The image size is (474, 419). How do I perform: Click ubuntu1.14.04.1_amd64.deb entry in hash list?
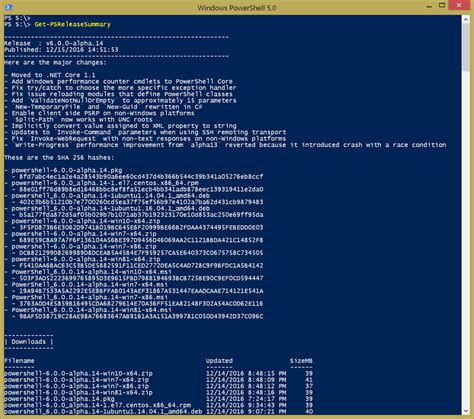pos(111,196)
